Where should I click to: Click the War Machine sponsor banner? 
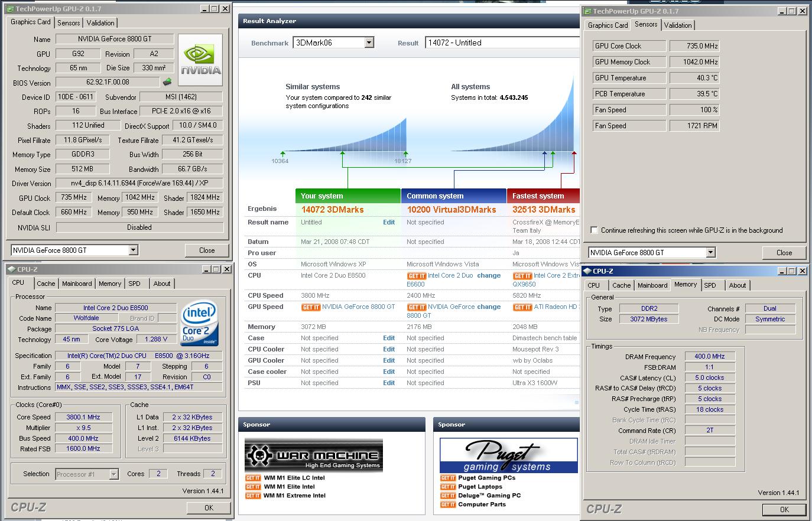pyautogui.click(x=314, y=455)
